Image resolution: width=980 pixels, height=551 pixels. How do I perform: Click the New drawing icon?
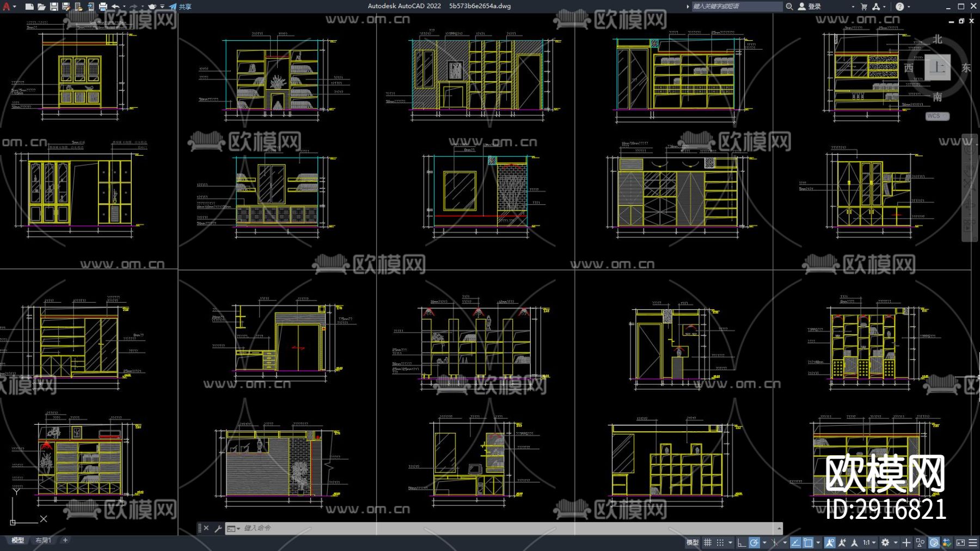[29, 7]
